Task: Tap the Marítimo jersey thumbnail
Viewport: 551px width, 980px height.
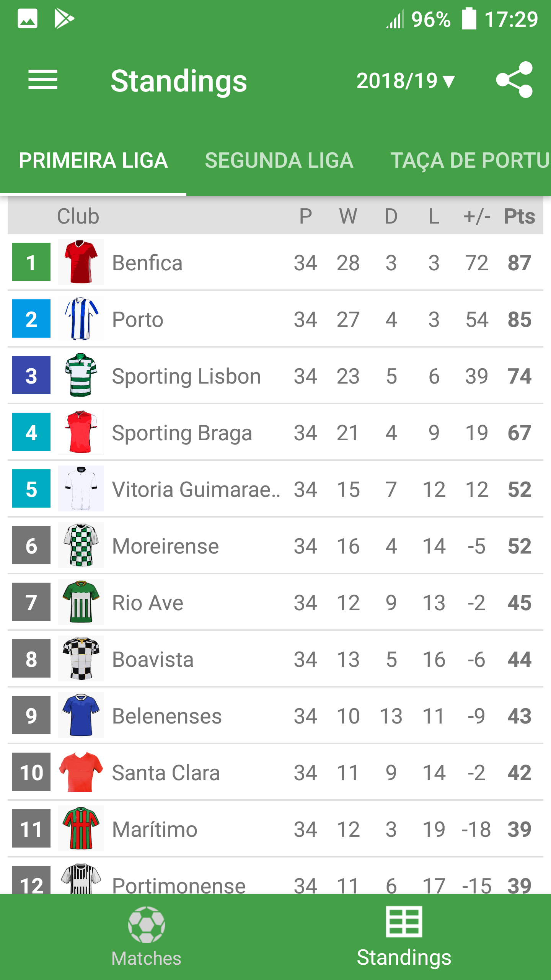Action: point(81,828)
